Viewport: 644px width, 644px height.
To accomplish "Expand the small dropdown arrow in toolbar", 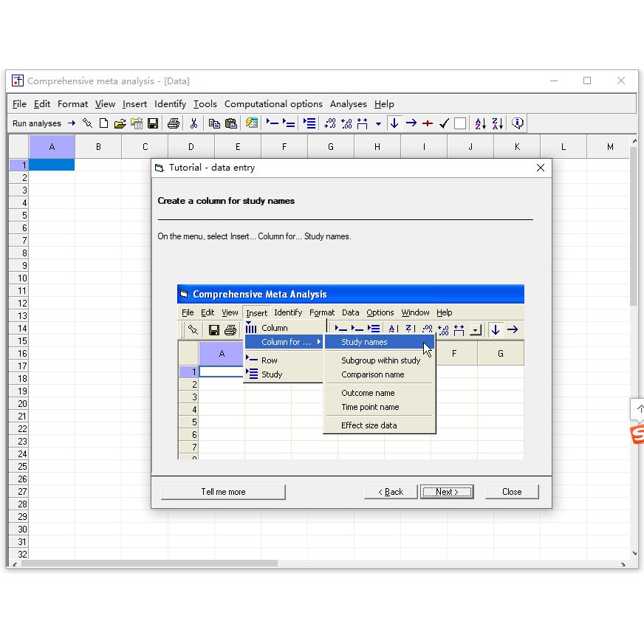I will point(378,123).
